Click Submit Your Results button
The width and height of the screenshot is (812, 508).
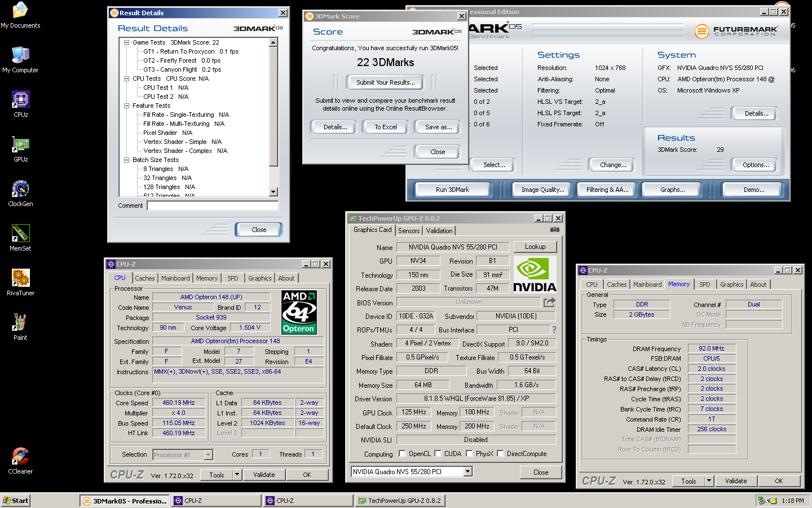[386, 82]
